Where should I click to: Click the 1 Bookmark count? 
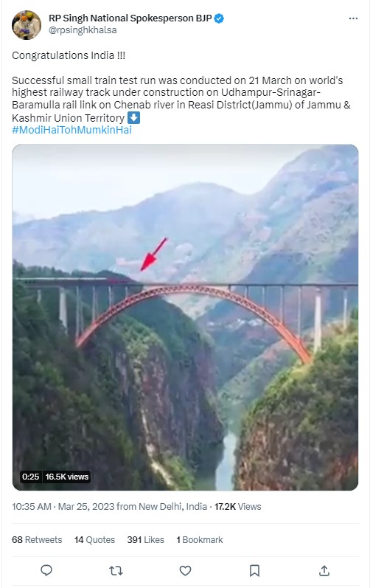tap(200, 539)
